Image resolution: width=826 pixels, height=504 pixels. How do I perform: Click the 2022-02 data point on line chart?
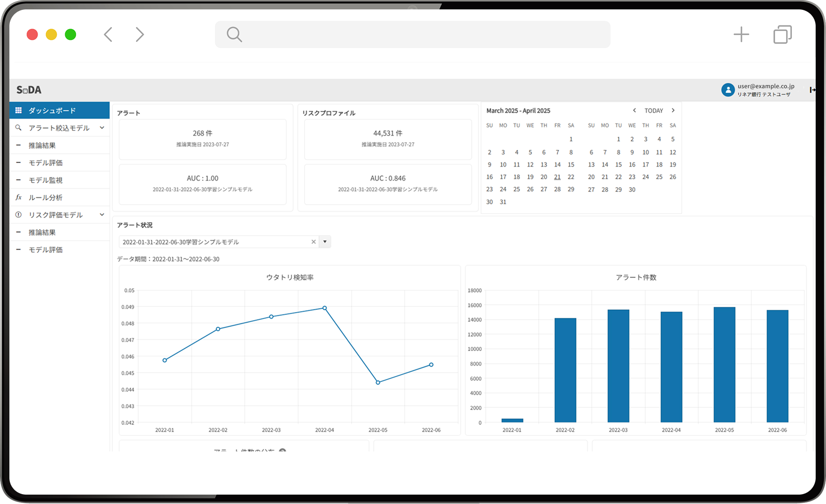[218, 329]
